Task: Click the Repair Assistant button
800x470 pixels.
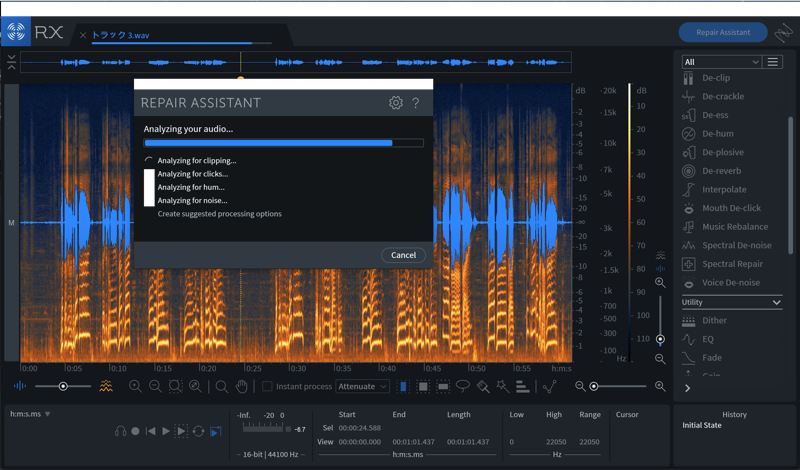Action: [x=723, y=33]
